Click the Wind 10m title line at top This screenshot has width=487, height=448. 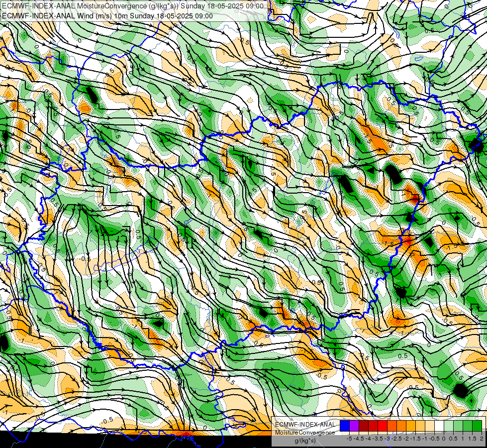coord(107,16)
